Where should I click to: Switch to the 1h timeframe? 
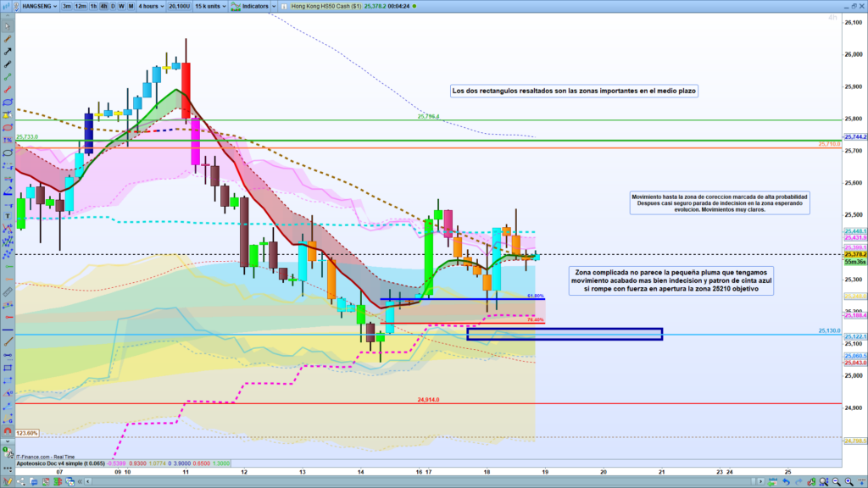(93, 6)
